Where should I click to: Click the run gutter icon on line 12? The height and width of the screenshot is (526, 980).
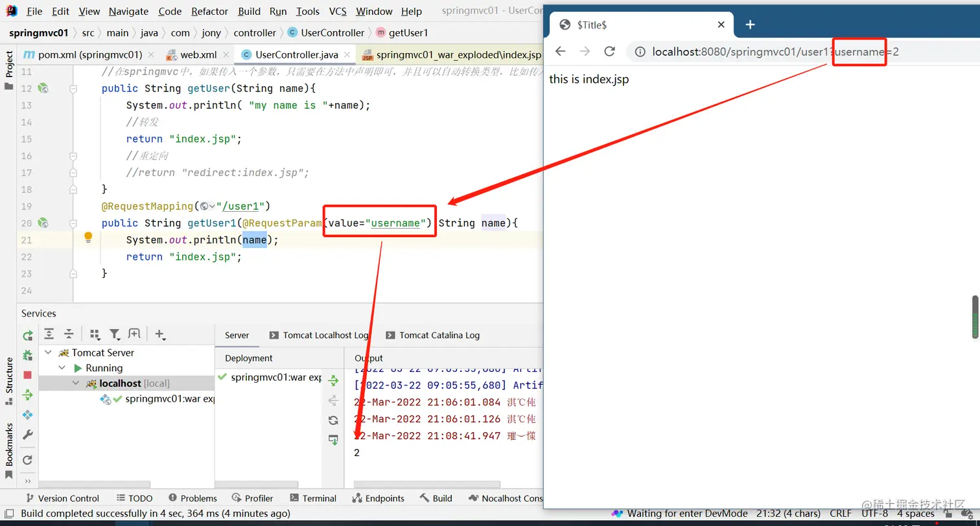click(43, 88)
